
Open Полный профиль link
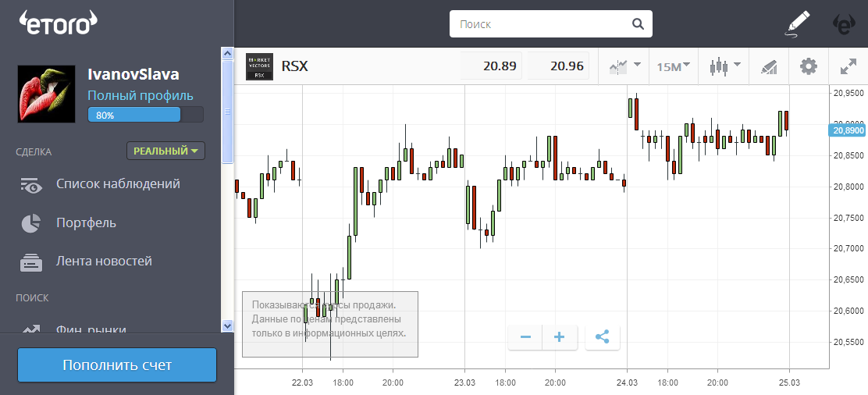pos(141,96)
